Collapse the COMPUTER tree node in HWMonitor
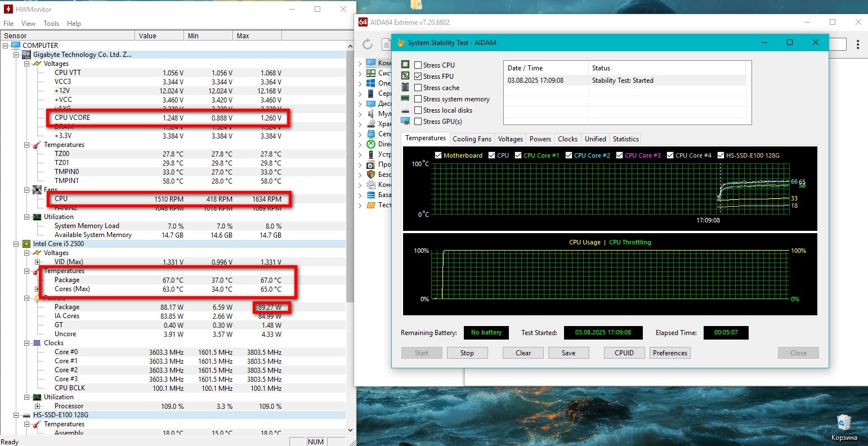The width and height of the screenshot is (868, 446). 6,46
